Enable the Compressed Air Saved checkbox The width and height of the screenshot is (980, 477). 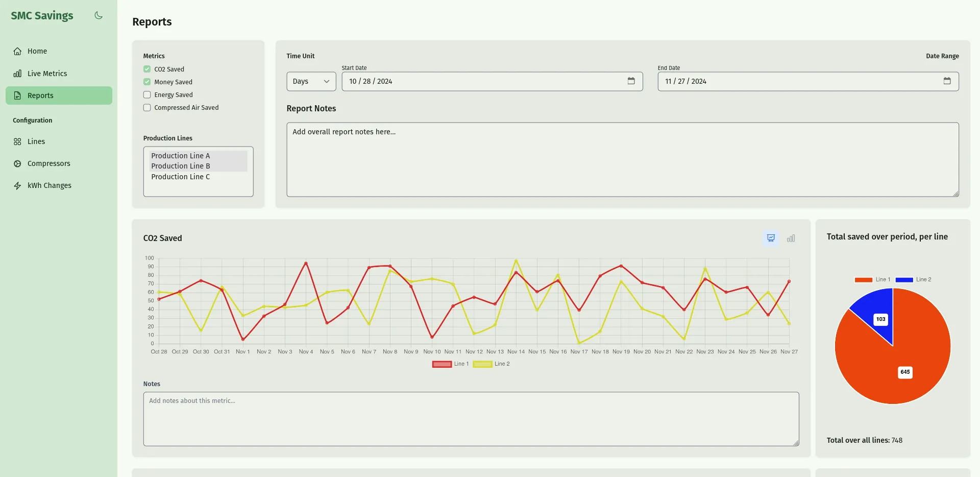pos(147,108)
